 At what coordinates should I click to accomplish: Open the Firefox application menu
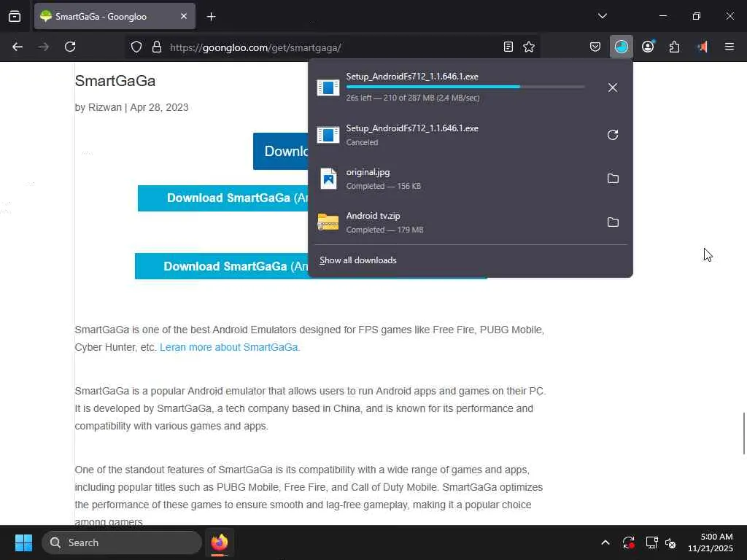tap(729, 47)
